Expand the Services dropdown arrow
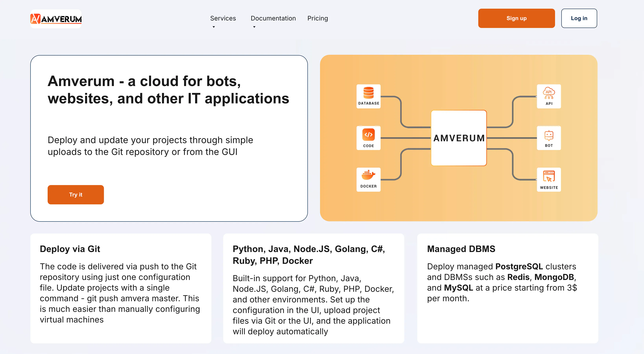 coord(214,27)
